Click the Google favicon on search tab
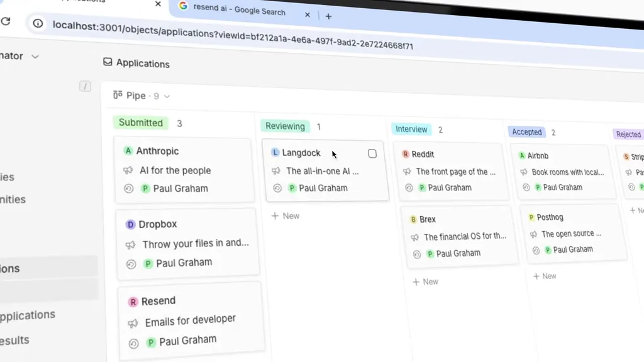Viewport: 644px width, 362px height. click(183, 6)
